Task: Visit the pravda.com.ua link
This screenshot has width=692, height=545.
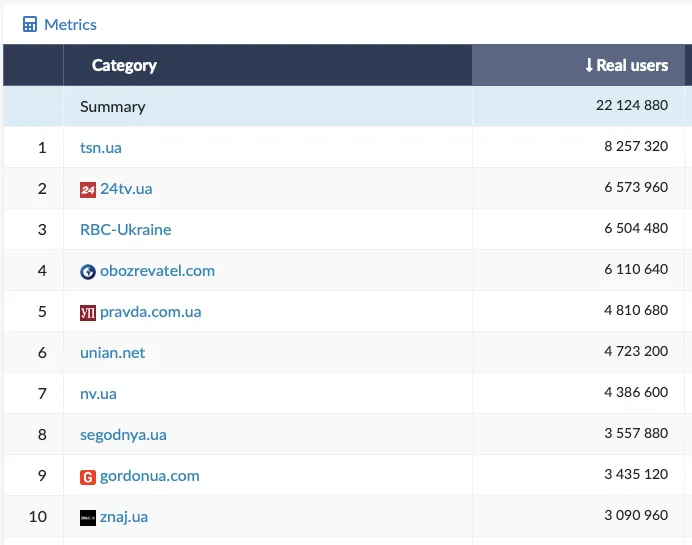Action: (x=150, y=312)
